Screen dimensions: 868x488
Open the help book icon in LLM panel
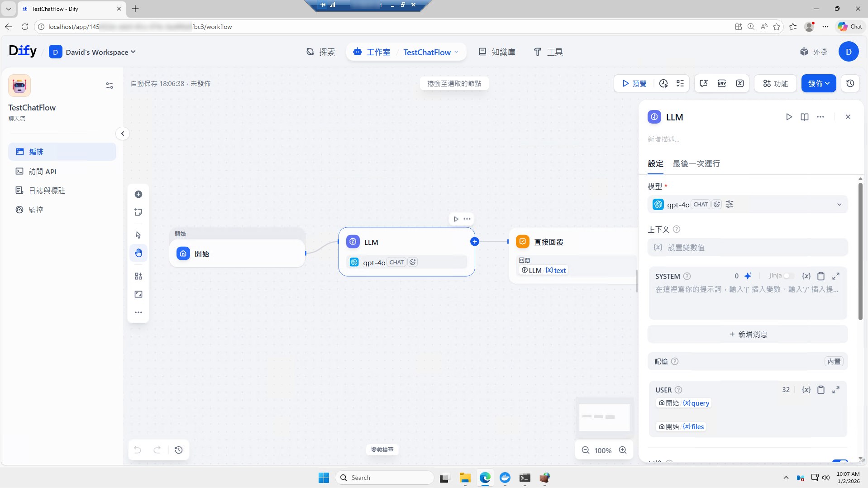pos(805,117)
